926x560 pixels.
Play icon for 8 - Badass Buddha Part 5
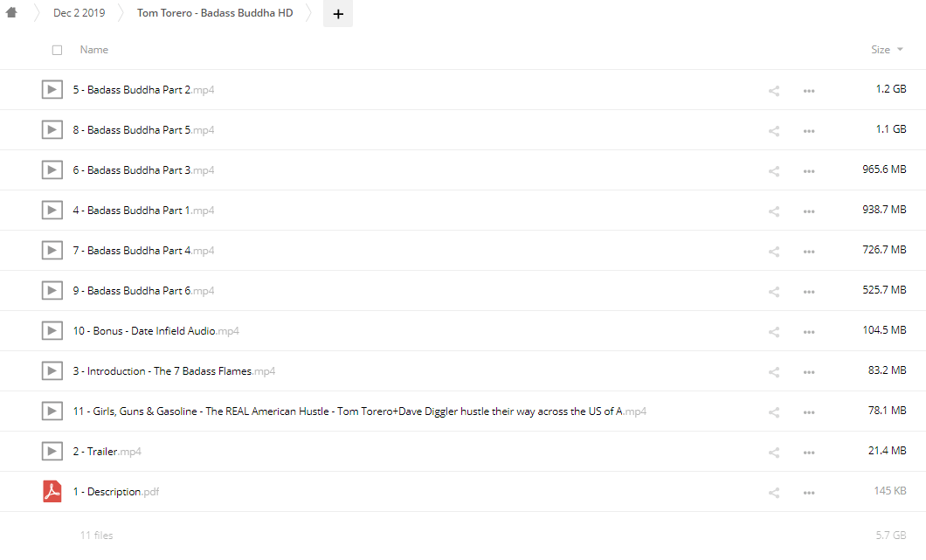[52, 130]
